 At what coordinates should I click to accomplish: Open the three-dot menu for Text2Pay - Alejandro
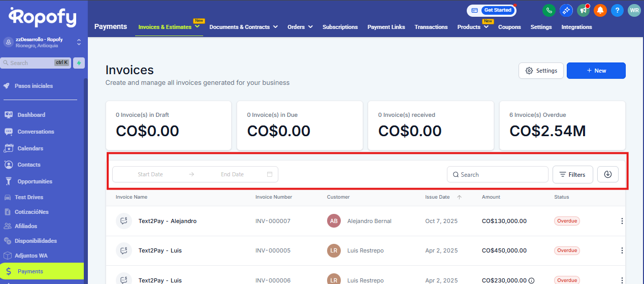(622, 221)
